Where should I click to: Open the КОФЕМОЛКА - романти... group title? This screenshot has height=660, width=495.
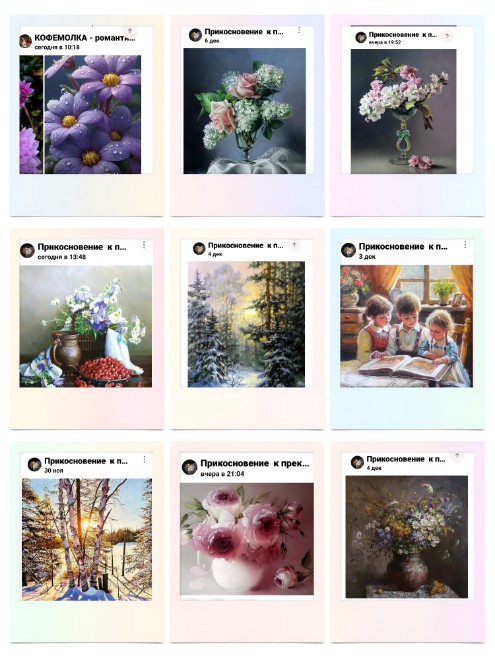85,38
